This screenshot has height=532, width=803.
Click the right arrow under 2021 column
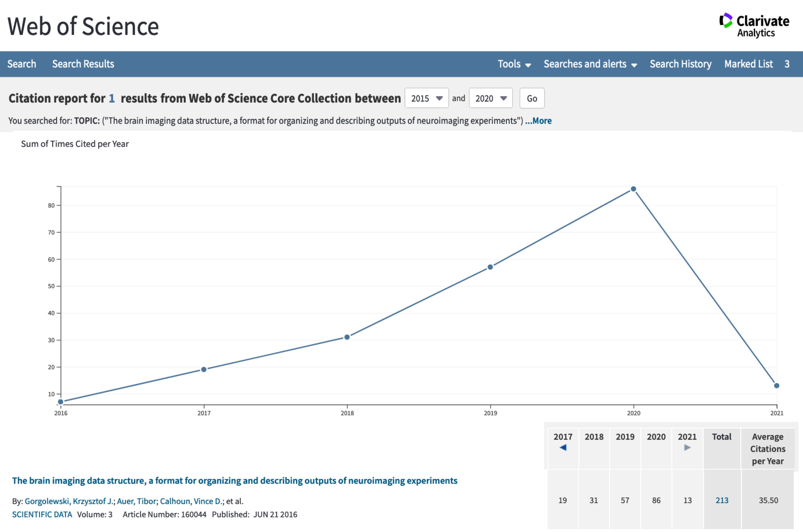coord(688,448)
